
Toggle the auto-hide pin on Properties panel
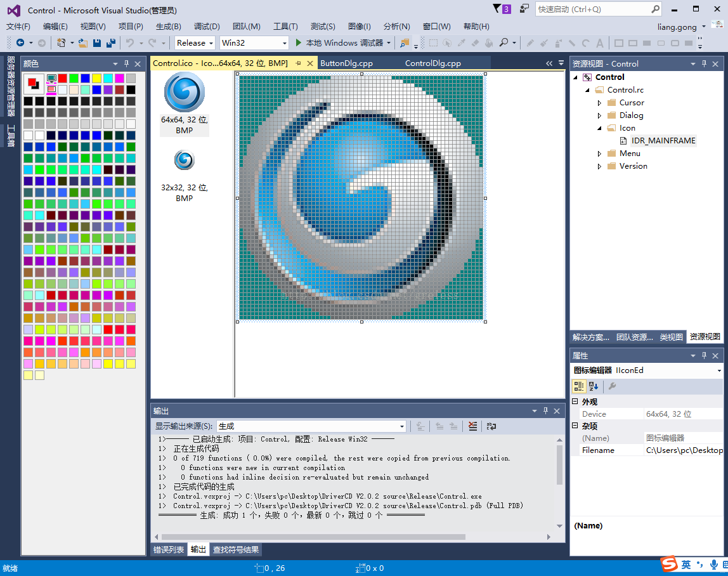[704, 355]
